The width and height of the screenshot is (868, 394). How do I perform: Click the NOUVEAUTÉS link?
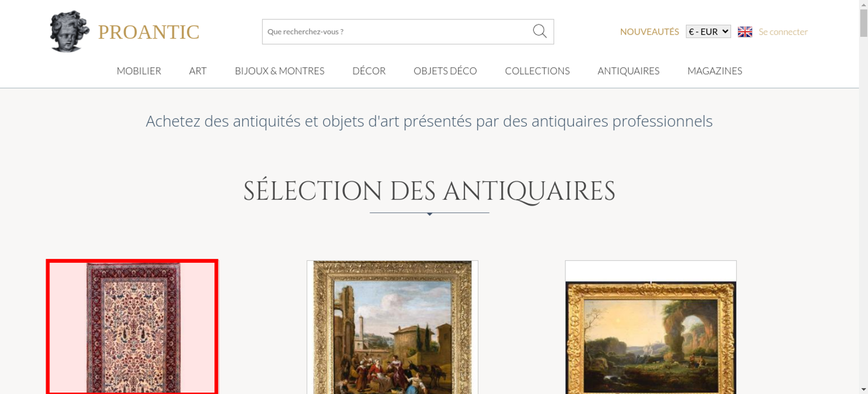pos(649,32)
